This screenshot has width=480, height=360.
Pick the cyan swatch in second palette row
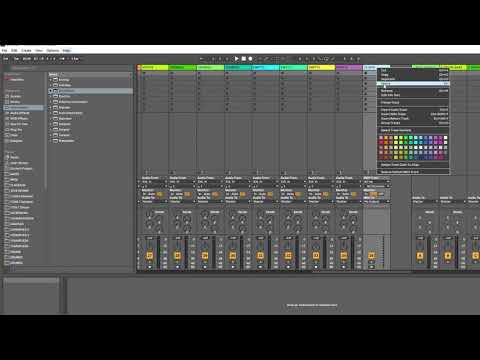pyautogui.click(x=416, y=143)
